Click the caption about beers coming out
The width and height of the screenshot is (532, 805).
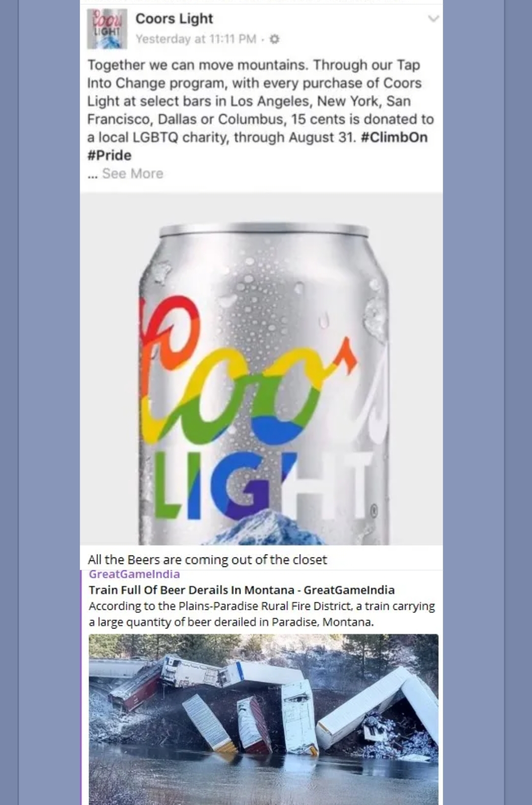(x=207, y=560)
